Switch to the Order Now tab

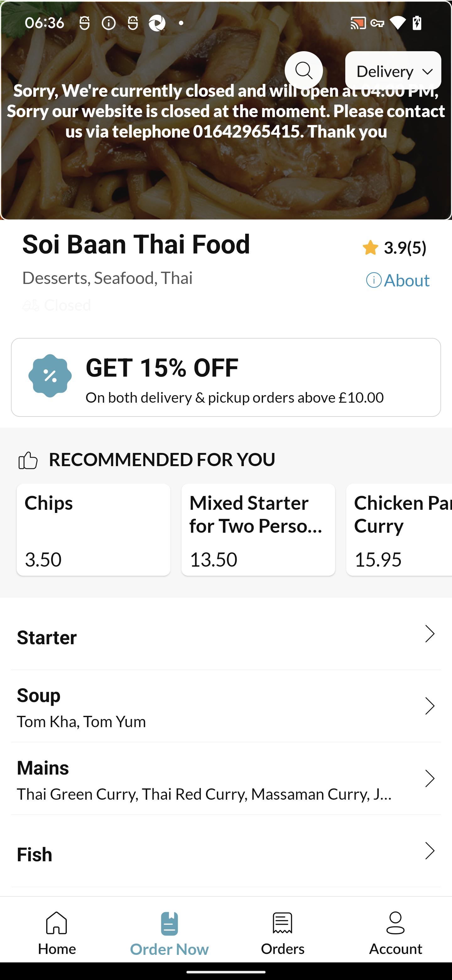169,934
